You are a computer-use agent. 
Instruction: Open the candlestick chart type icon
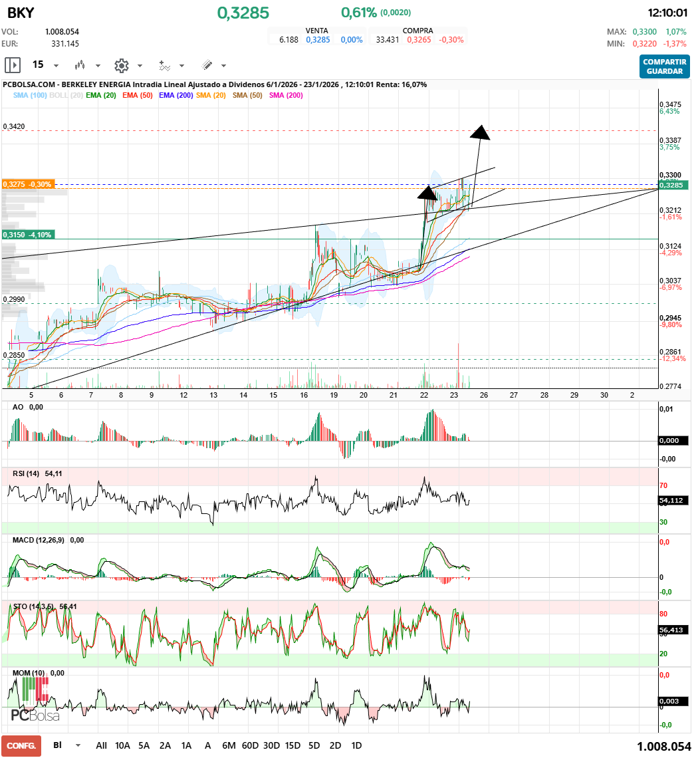(x=80, y=65)
